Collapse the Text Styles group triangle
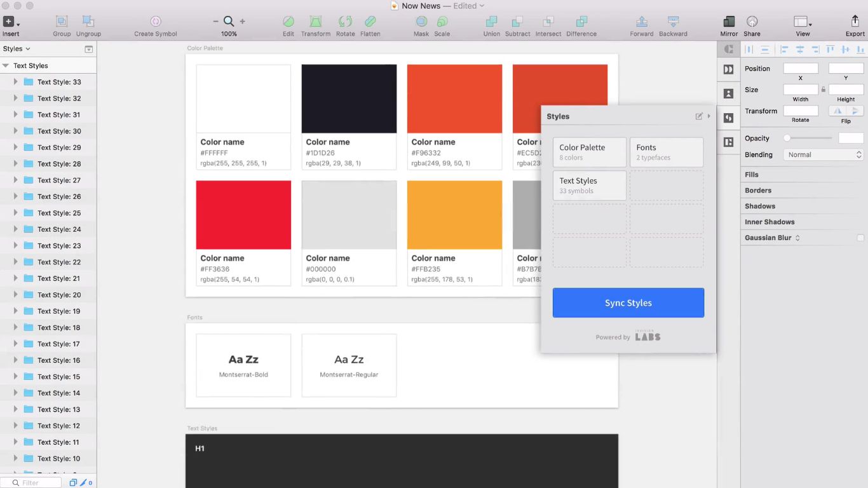This screenshot has height=488, width=868. click(6, 65)
